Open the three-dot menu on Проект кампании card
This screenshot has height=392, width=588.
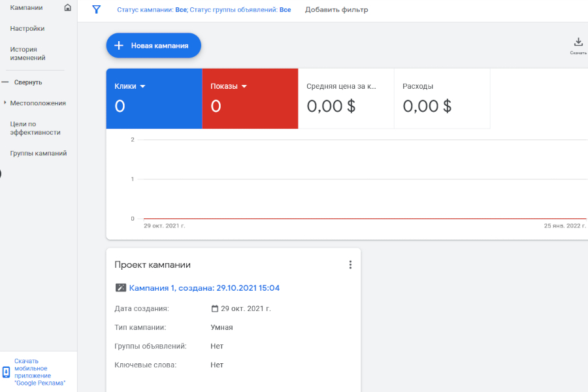(350, 265)
